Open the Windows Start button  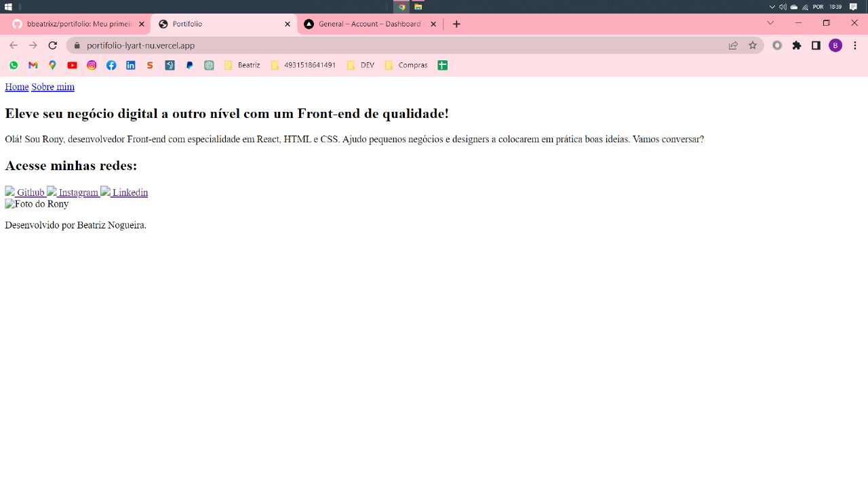pos(8,7)
